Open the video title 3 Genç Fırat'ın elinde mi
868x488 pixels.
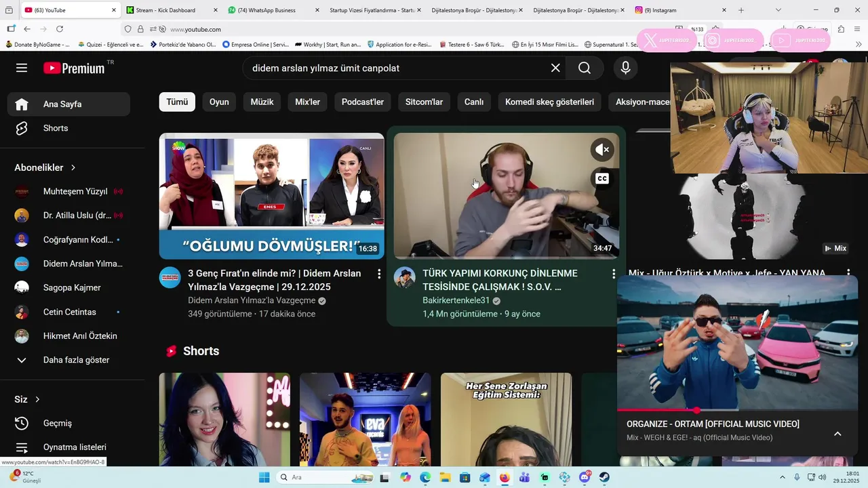coord(275,280)
